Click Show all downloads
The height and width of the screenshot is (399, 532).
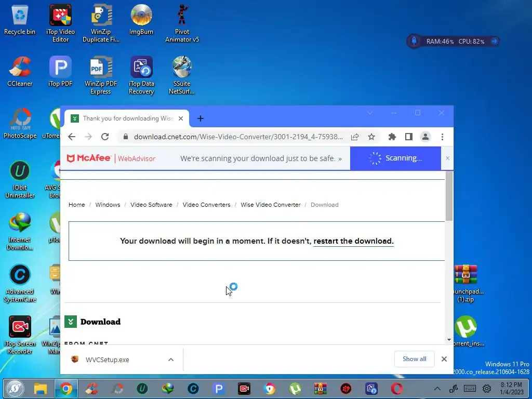click(414, 359)
